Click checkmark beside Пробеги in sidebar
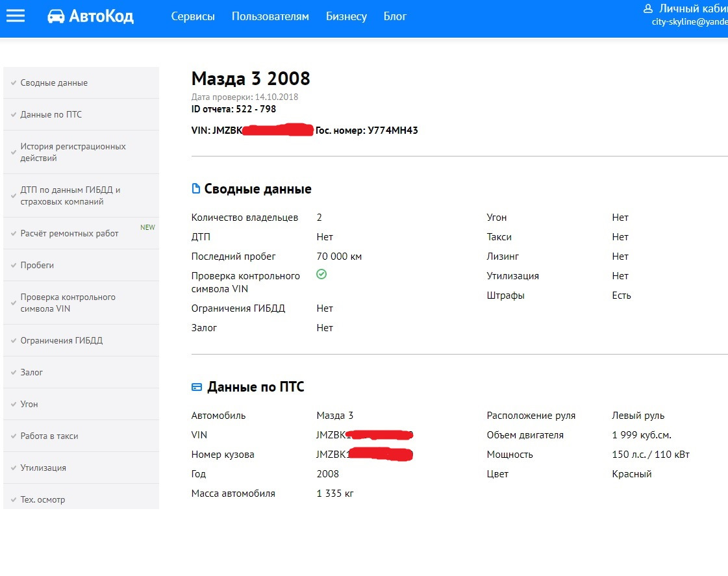728x576 pixels. 13,265
